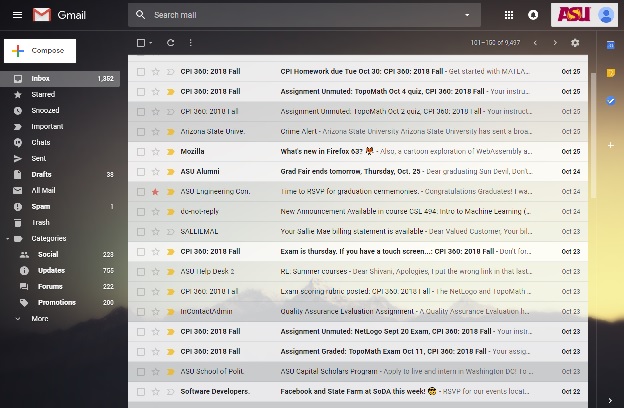Image resolution: width=624 pixels, height=408 pixels.
Task: Toggle importance marker on Mozilla email
Action: (170, 152)
